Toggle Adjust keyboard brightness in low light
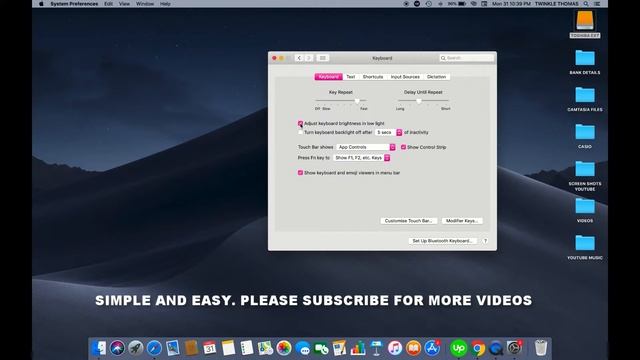This screenshot has height=360, width=640. coord(300,123)
